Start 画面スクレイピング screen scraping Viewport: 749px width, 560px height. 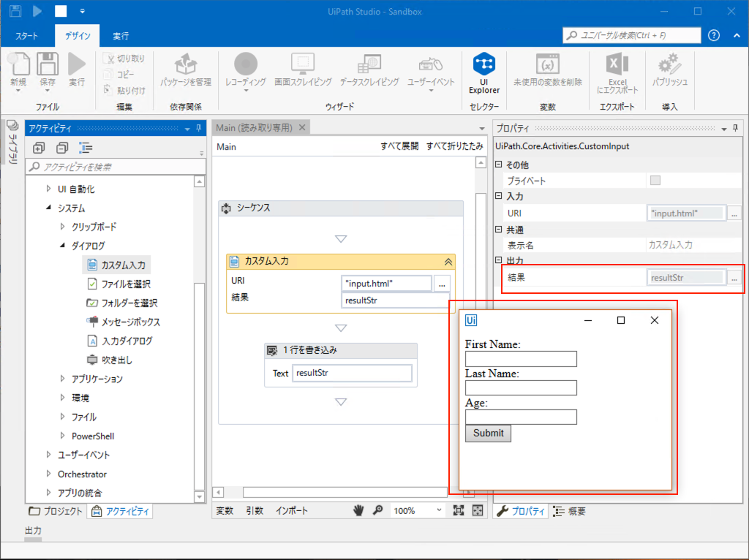tap(303, 70)
